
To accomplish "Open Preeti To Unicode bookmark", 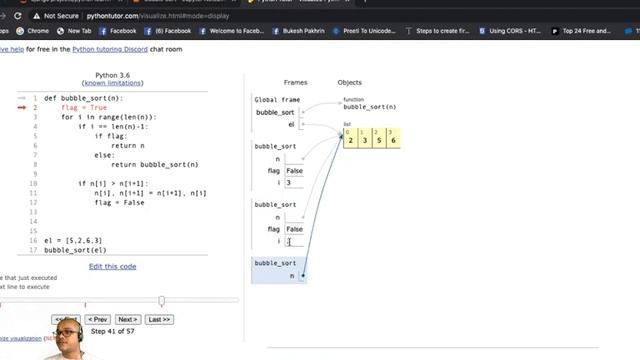I will (364, 31).
